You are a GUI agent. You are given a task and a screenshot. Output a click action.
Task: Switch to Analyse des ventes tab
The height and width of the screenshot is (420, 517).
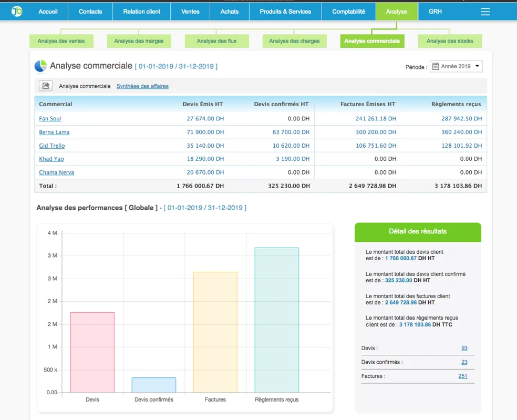tap(61, 41)
